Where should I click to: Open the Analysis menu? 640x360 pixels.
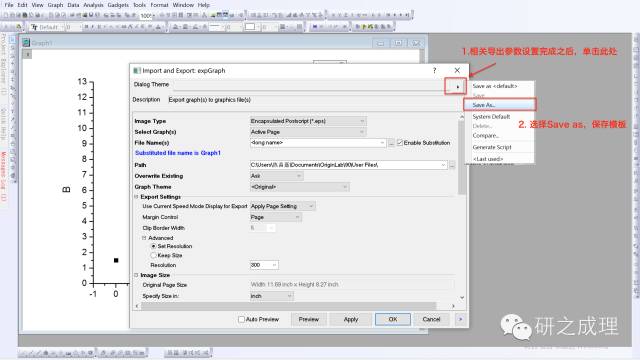[x=93, y=5]
